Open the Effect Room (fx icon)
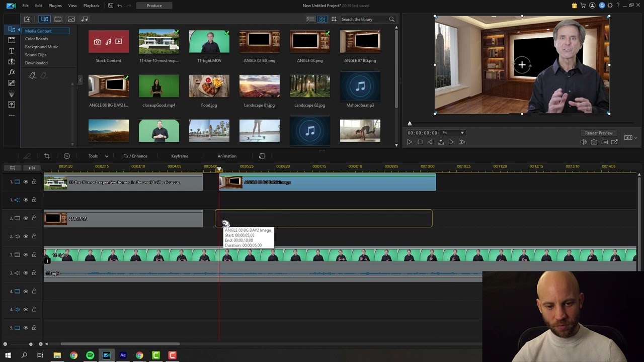Viewport: 644px width, 362px height. tap(12, 72)
